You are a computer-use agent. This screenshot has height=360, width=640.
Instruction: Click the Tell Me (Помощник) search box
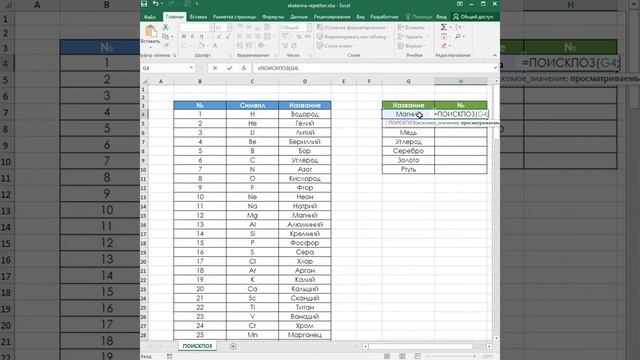point(419,17)
